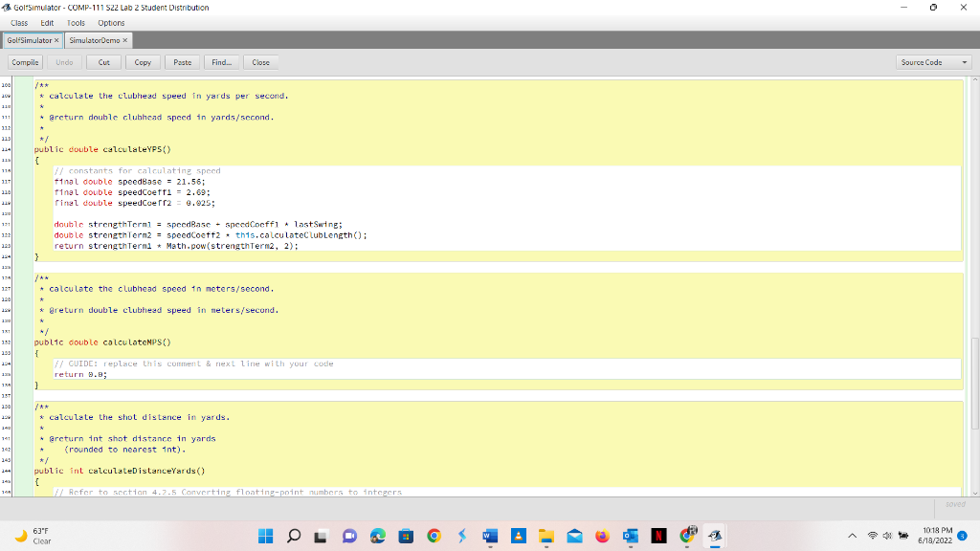Compile the class
This screenshot has width=980, height=551.
[25, 62]
